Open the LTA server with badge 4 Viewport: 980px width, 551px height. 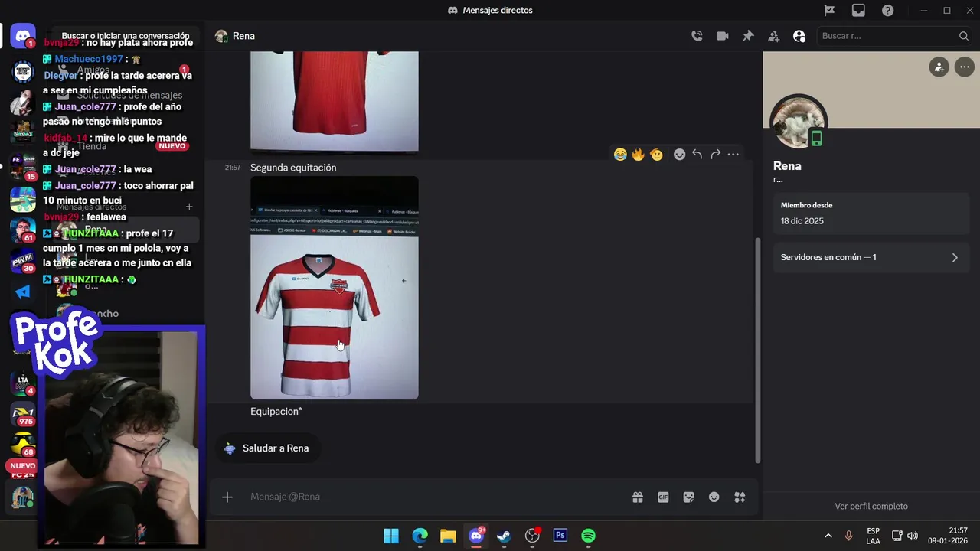[x=23, y=382]
